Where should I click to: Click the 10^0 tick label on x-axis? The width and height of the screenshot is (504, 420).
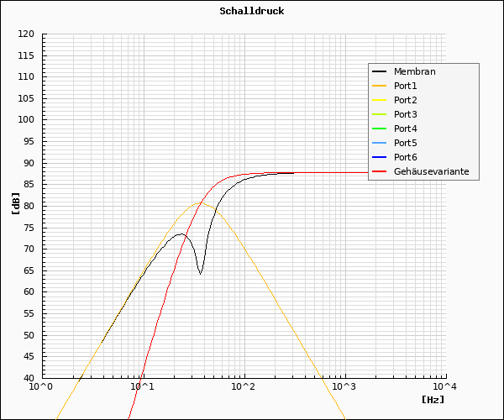pos(42,387)
